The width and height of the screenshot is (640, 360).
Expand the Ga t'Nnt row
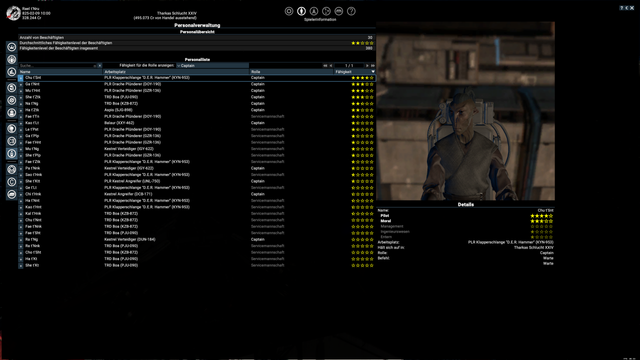[21, 84]
